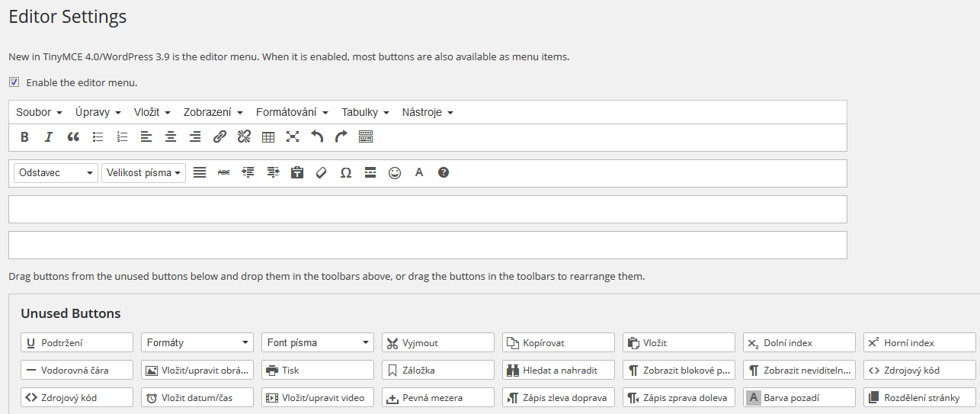
Task: Click the Vložit/upravit video button
Action: pos(318,398)
